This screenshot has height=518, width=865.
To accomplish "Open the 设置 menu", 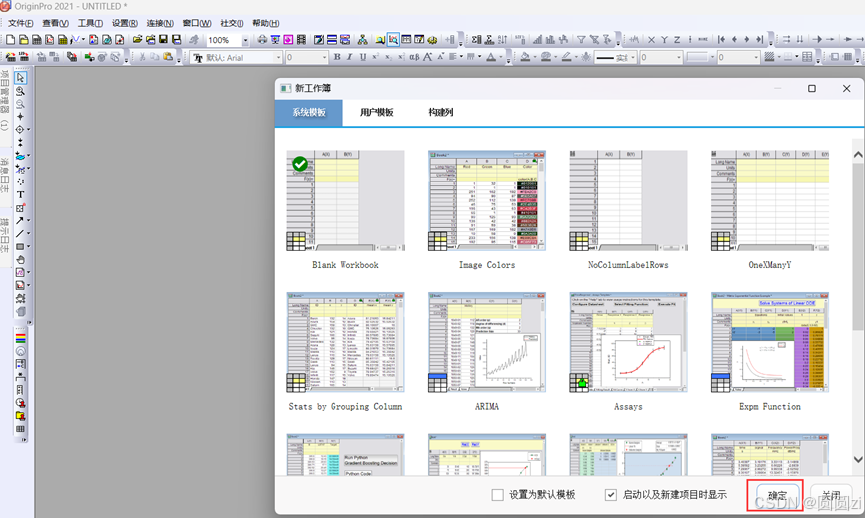I will 125,23.
